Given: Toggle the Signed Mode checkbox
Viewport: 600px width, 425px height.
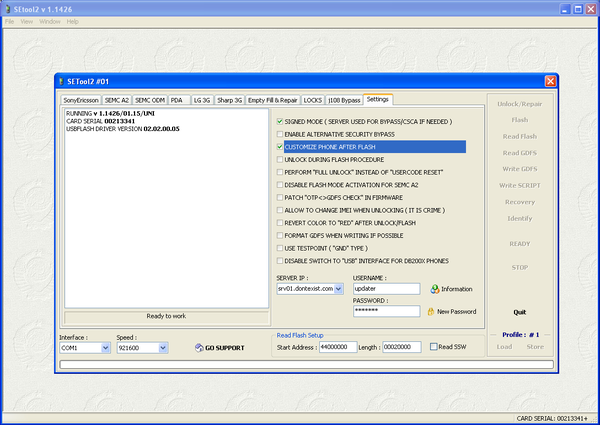Looking at the screenshot, I should [280, 121].
